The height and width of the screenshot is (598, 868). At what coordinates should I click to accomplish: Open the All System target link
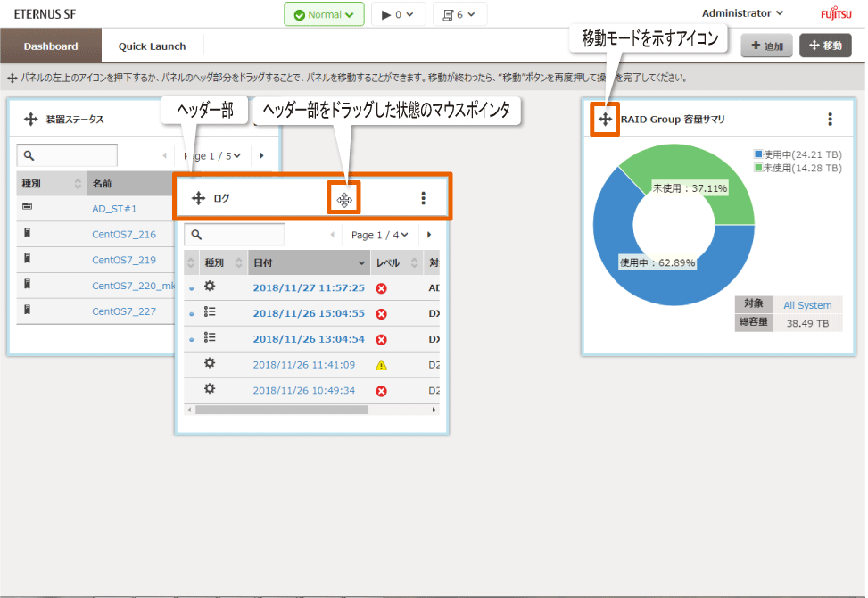point(807,305)
